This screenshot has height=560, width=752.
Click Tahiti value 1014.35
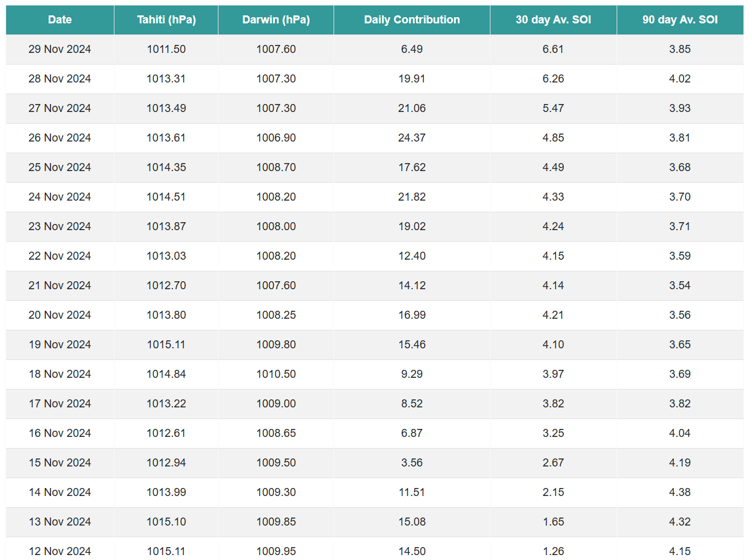(166, 167)
